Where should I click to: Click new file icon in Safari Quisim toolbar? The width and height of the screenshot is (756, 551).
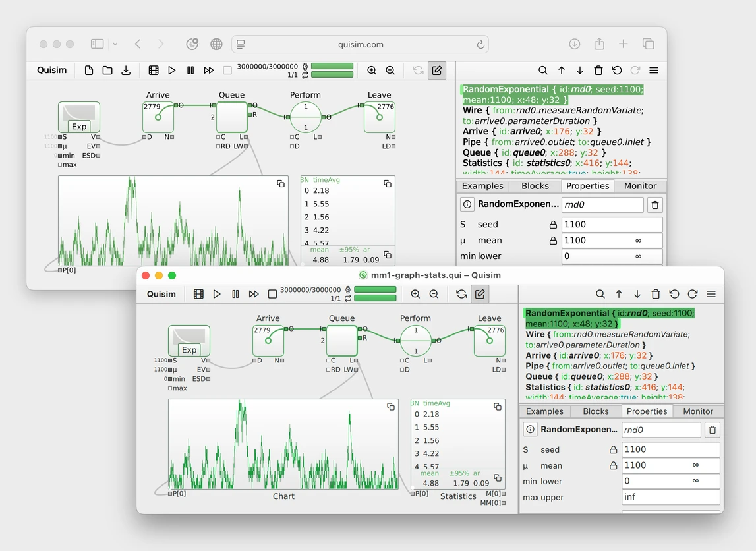89,71
